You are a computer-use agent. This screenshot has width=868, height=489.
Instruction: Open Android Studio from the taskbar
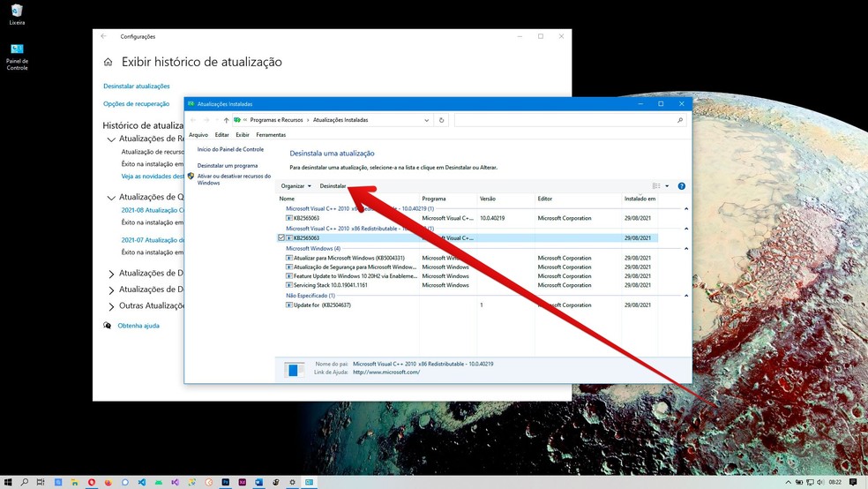[x=158, y=482]
